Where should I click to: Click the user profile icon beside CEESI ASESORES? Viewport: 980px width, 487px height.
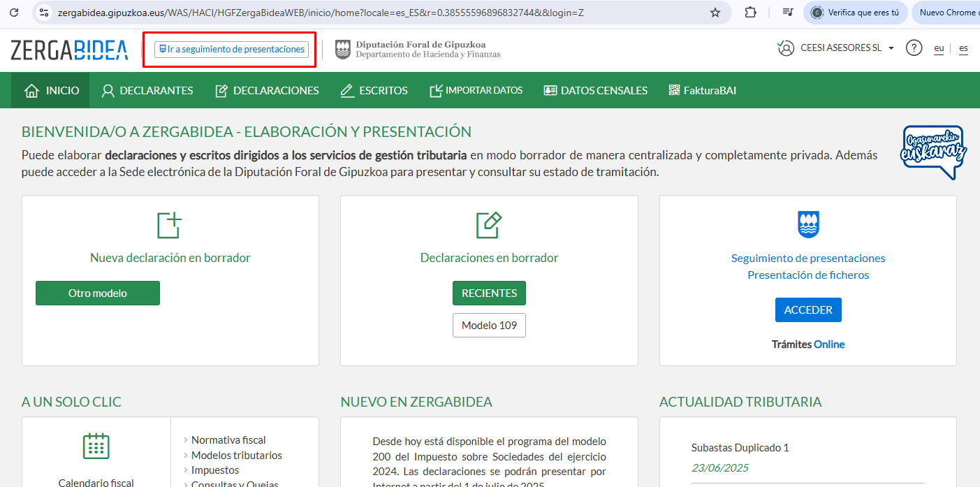pyautogui.click(x=786, y=48)
